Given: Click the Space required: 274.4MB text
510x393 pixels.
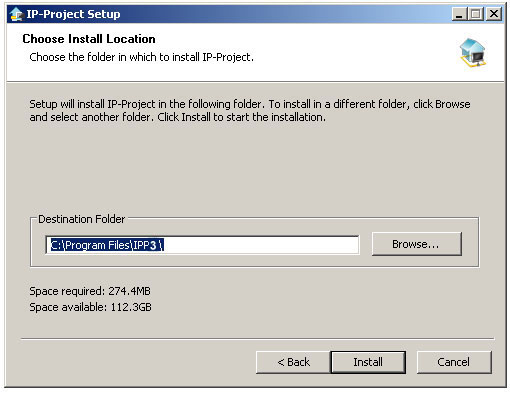Looking at the screenshot, I should pyautogui.click(x=90, y=291).
